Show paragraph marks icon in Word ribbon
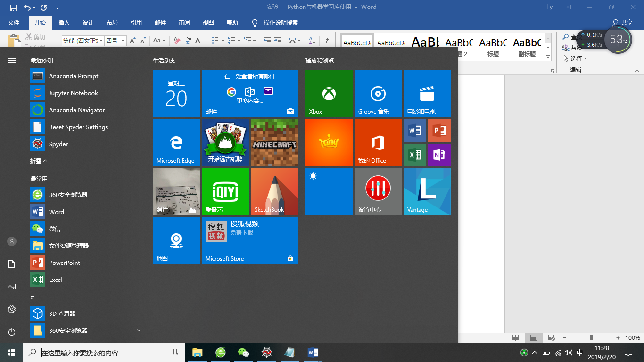Viewport: 644px width, 362px height. point(327,41)
